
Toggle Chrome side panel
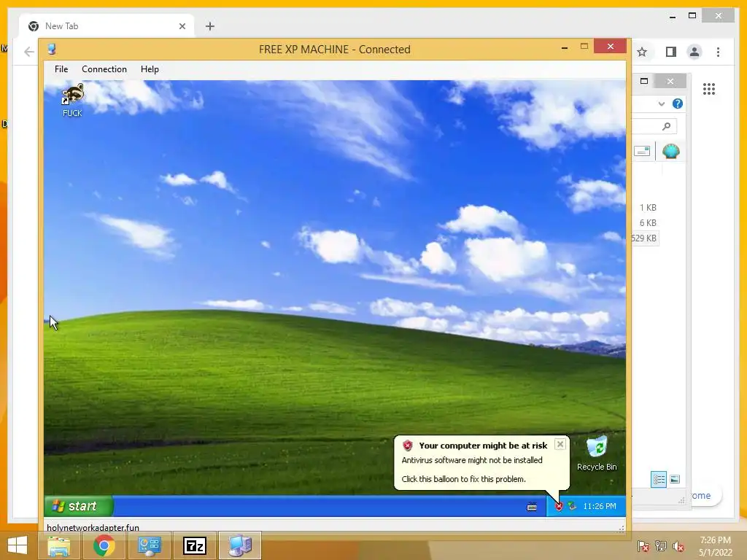[x=671, y=52]
